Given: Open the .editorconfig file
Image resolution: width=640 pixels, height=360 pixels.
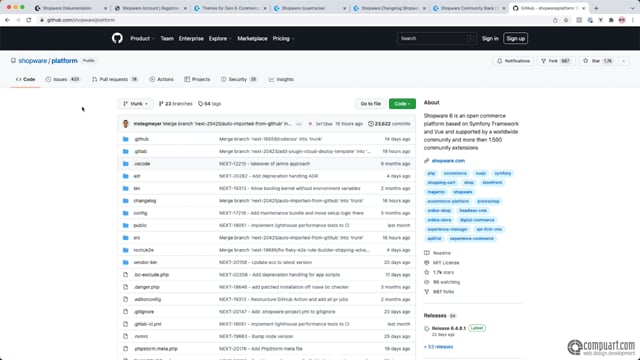Looking at the screenshot, I should [147, 299].
